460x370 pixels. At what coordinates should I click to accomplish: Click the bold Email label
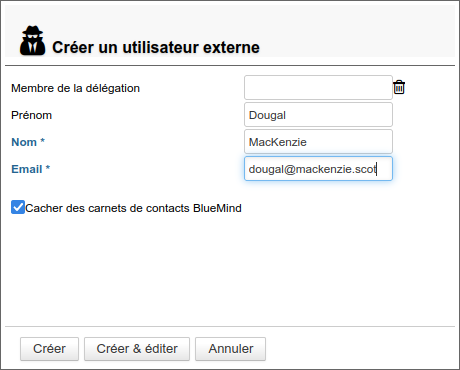(27, 169)
